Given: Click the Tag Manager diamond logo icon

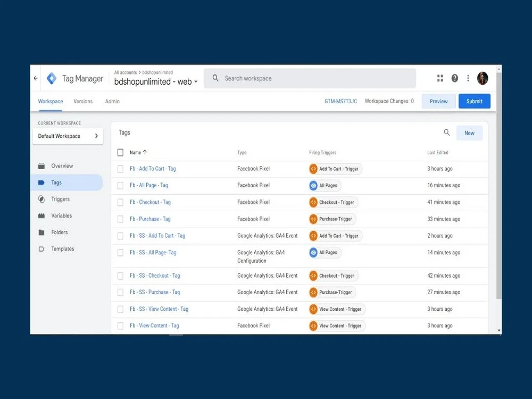Looking at the screenshot, I should pyautogui.click(x=52, y=78).
